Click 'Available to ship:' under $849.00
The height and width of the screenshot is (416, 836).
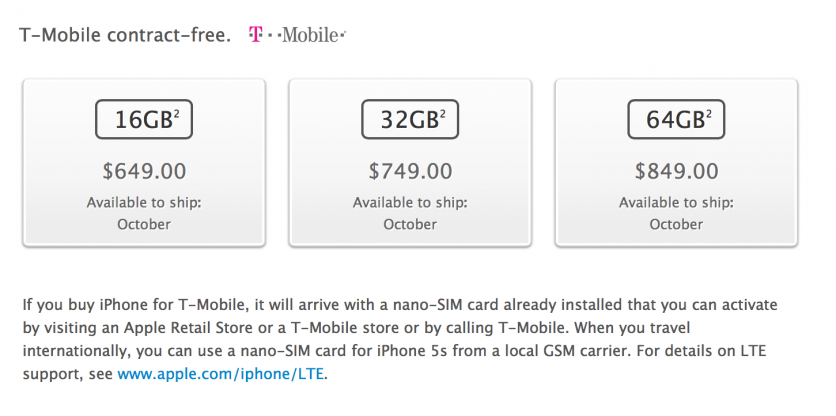(x=676, y=203)
